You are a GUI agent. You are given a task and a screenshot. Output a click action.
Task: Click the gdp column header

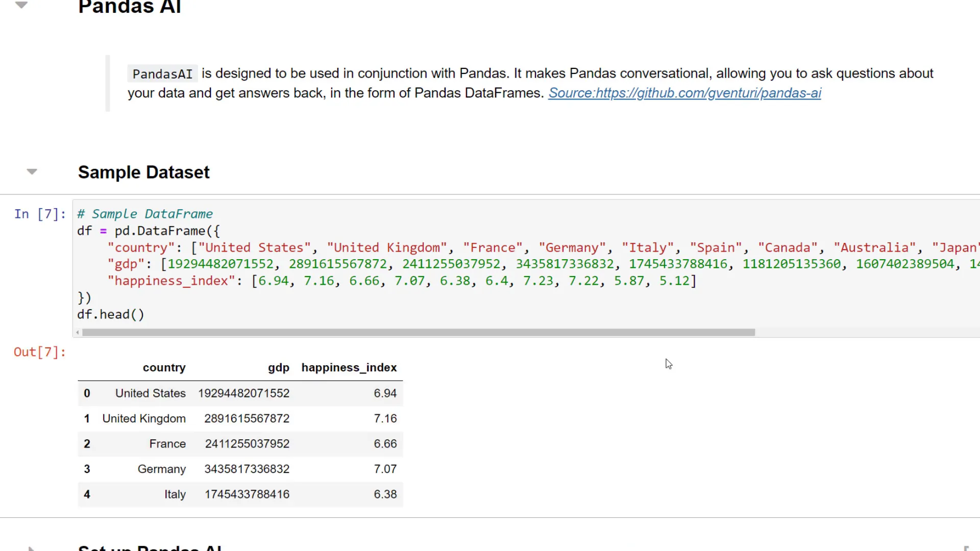coord(279,367)
